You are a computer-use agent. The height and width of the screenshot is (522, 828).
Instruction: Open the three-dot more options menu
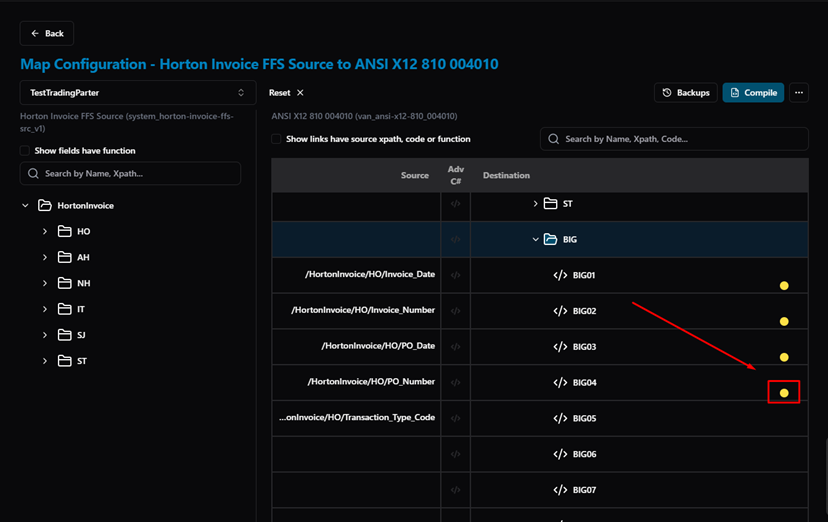tap(799, 92)
